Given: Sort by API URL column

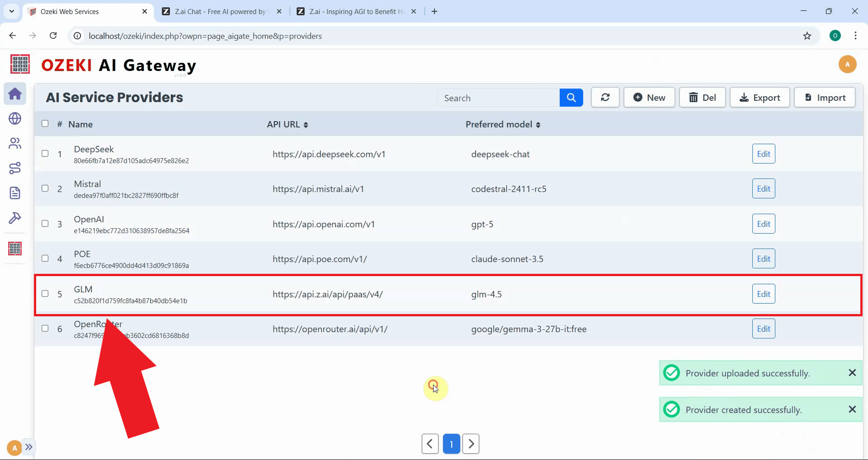Looking at the screenshot, I should [288, 125].
